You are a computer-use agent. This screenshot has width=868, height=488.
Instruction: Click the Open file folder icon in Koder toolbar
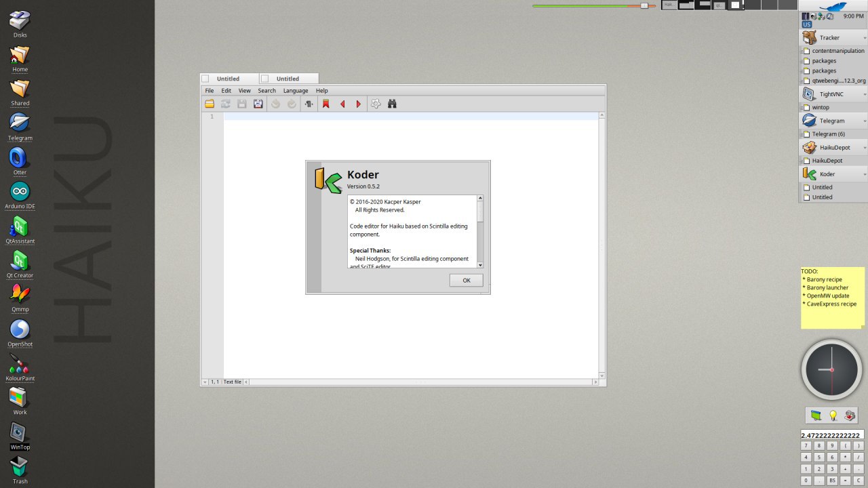click(x=210, y=104)
